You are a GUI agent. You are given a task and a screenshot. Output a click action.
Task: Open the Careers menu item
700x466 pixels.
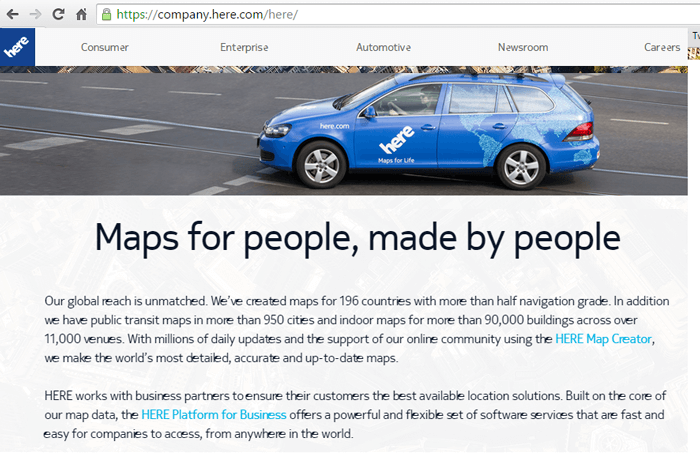662,47
